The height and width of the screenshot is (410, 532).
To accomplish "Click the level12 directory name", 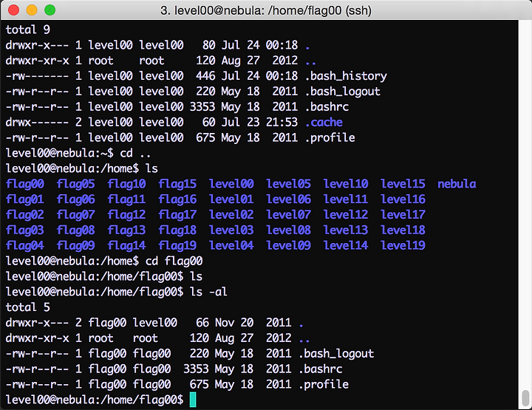I will pos(346,214).
